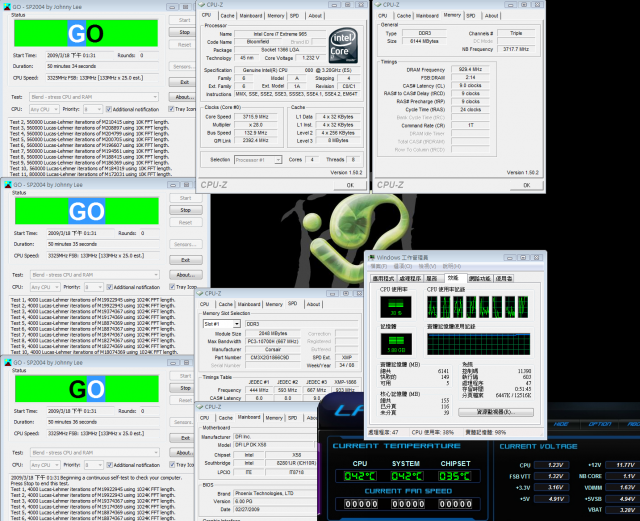Open the Test dropdown in the top SP2004 window
The width and height of the screenshot is (640, 521).
94,97
